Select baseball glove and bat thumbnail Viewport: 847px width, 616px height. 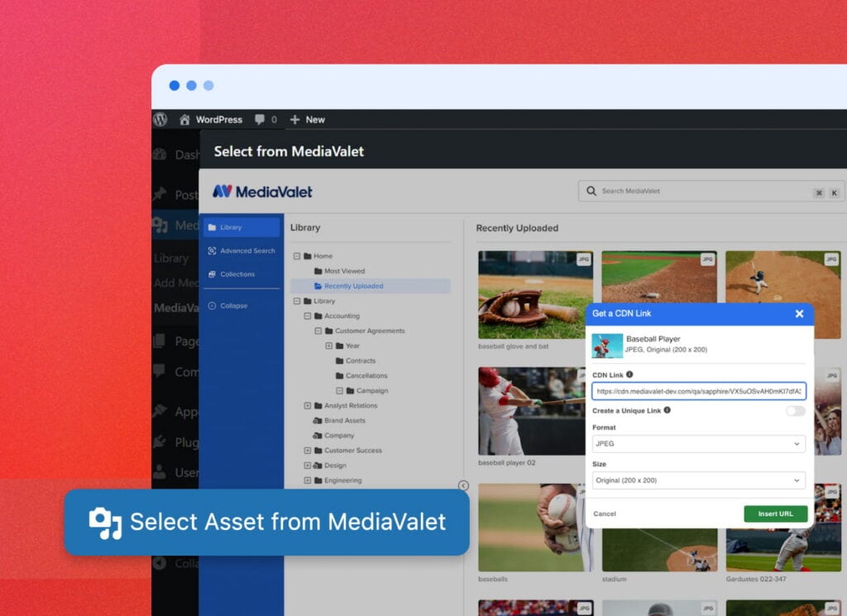coord(535,295)
